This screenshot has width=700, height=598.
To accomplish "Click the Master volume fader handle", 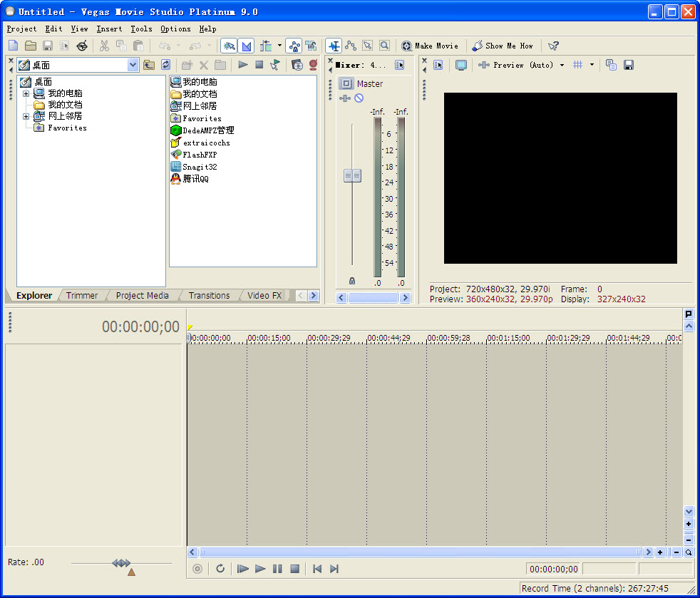I will point(352,175).
